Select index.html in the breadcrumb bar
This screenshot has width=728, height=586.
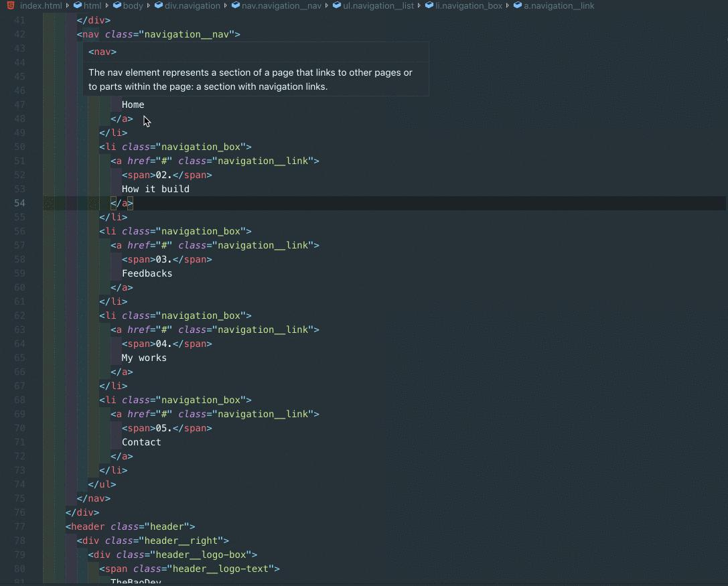point(41,5)
